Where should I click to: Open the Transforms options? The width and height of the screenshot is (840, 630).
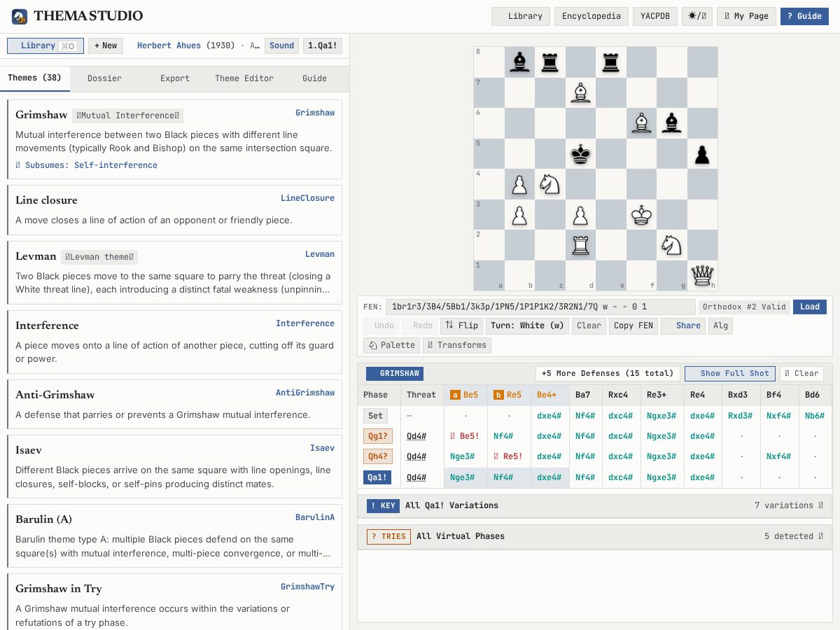(x=457, y=345)
